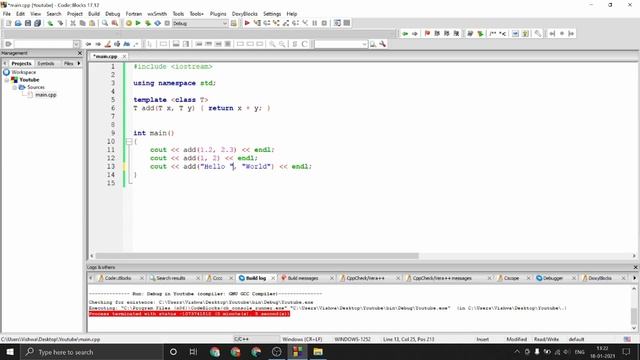Close the Logs & others panel
This screenshot has height=360, width=640.
point(635,267)
